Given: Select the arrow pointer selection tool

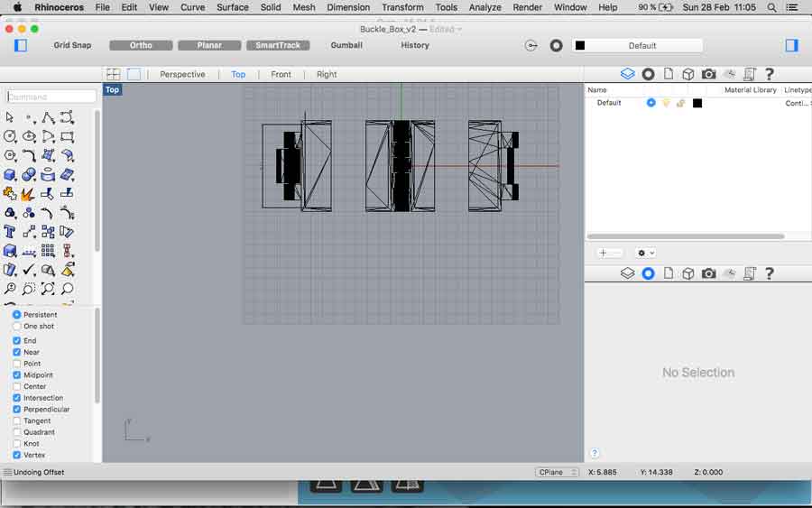Looking at the screenshot, I should (x=9, y=117).
